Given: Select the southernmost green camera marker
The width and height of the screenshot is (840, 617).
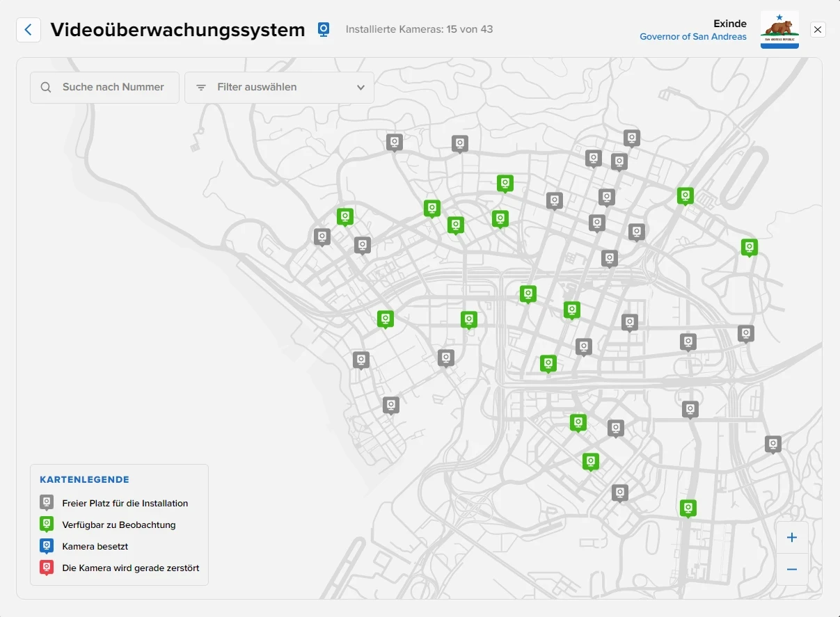Looking at the screenshot, I should click(x=688, y=507).
